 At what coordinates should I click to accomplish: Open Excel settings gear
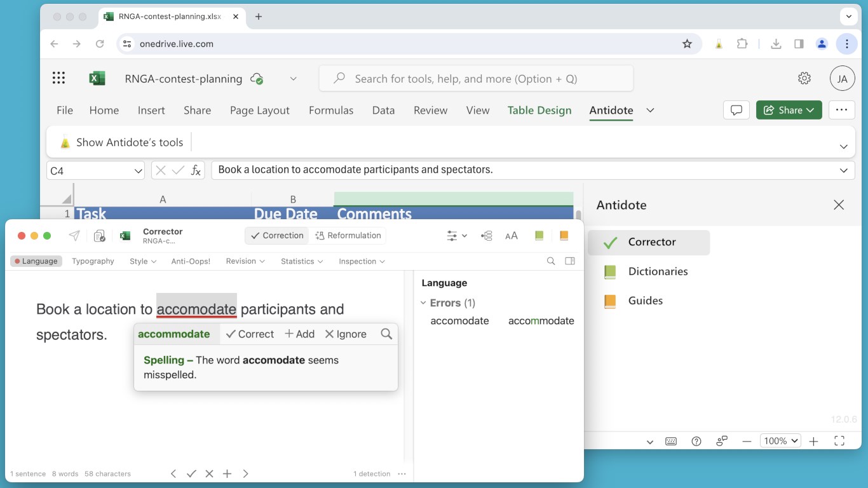(x=804, y=78)
